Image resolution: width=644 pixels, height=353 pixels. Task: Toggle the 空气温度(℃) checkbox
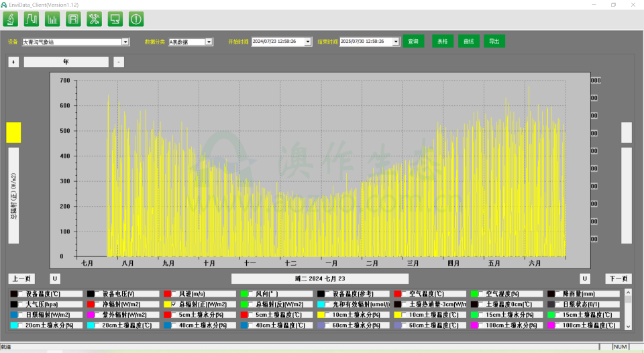click(x=405, y=294)
